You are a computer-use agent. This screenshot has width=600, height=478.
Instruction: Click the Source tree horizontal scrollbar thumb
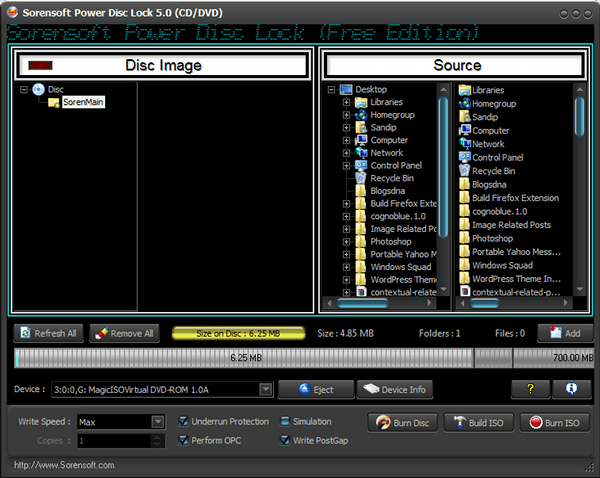(x=362, y=303)
